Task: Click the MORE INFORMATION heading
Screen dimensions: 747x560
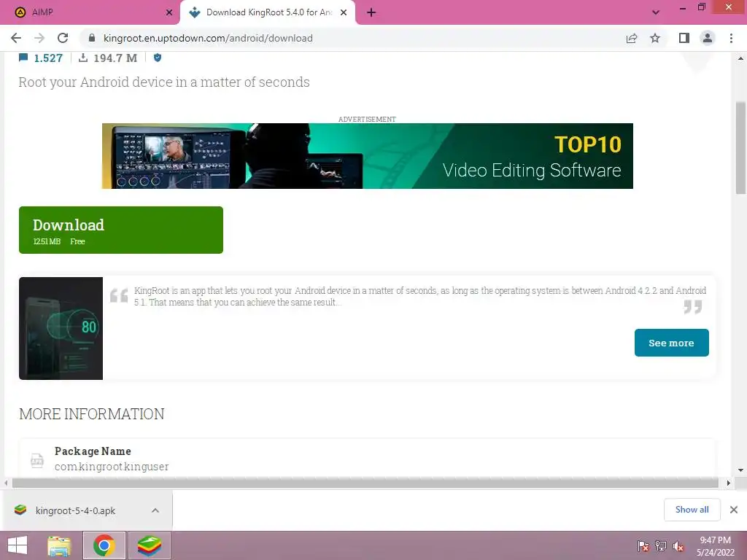Action: click(x=91, y=414)
